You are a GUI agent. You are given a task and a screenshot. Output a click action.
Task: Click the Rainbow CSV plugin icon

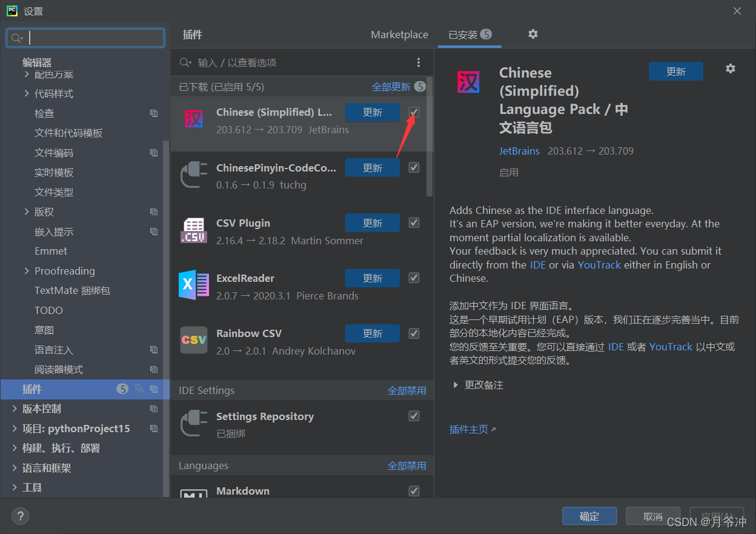point(194,340)
